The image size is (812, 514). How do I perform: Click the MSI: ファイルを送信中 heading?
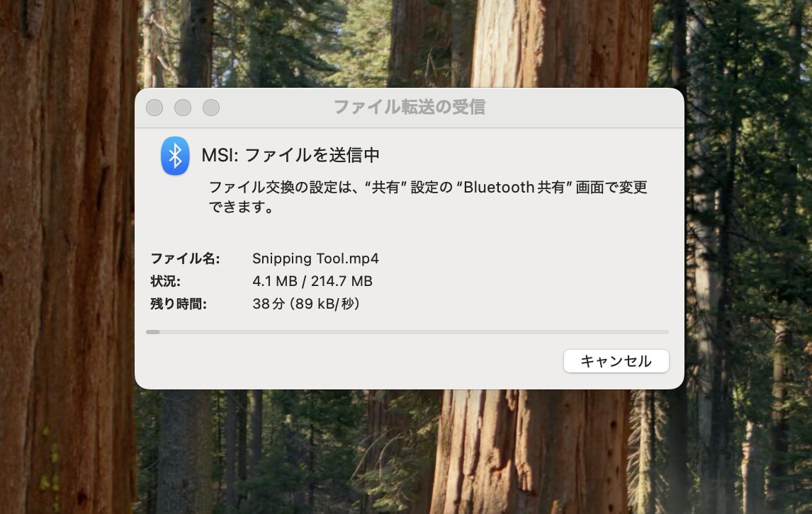291,155
